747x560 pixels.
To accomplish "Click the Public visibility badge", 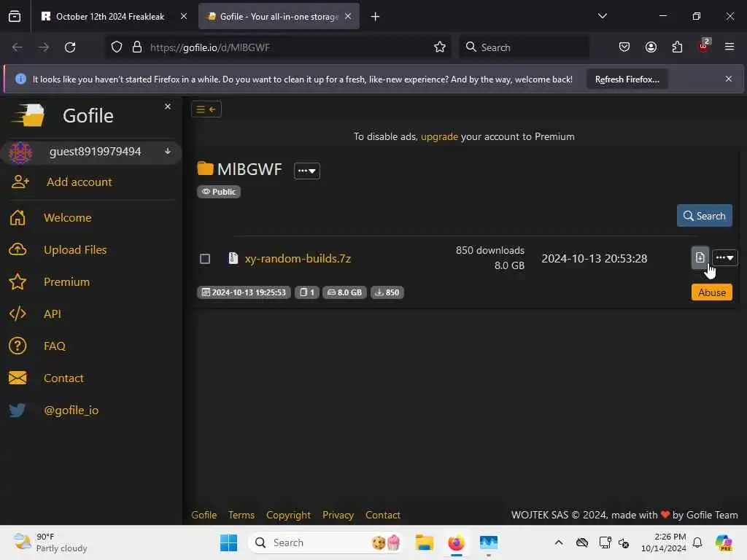I will 219,192.
